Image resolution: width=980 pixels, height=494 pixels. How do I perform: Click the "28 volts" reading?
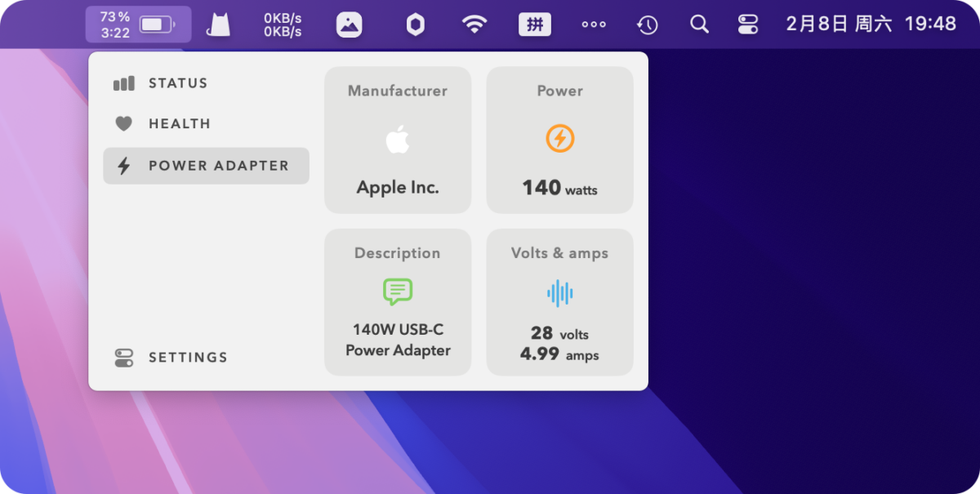[x=559, y=333]
